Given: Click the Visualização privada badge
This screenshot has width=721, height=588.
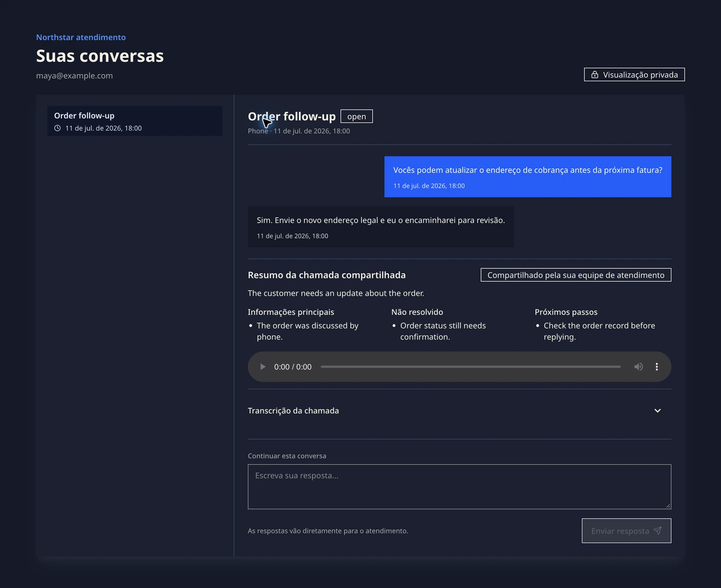Looking at the screenshot, I should (x=634, y=75).
